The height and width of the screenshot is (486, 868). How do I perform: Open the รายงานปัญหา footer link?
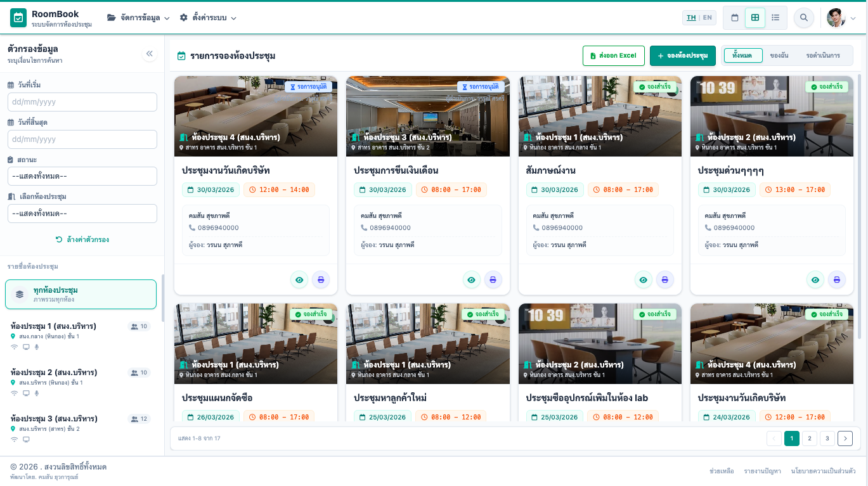(763, 471)
